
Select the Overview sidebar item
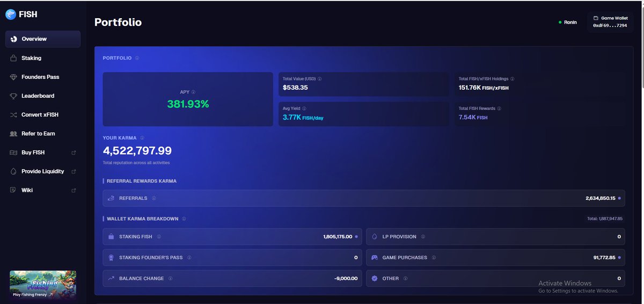point(43,39)
